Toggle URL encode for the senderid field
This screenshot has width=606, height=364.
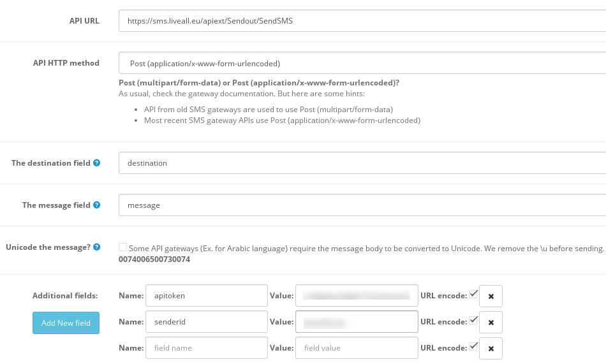tap(473, 320)
